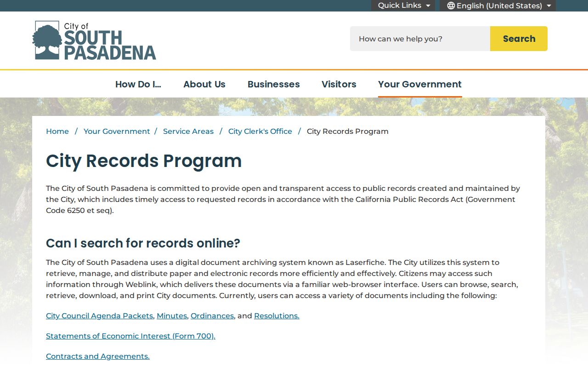Select the Your Government breadcrumb link

tap(117, 132)
